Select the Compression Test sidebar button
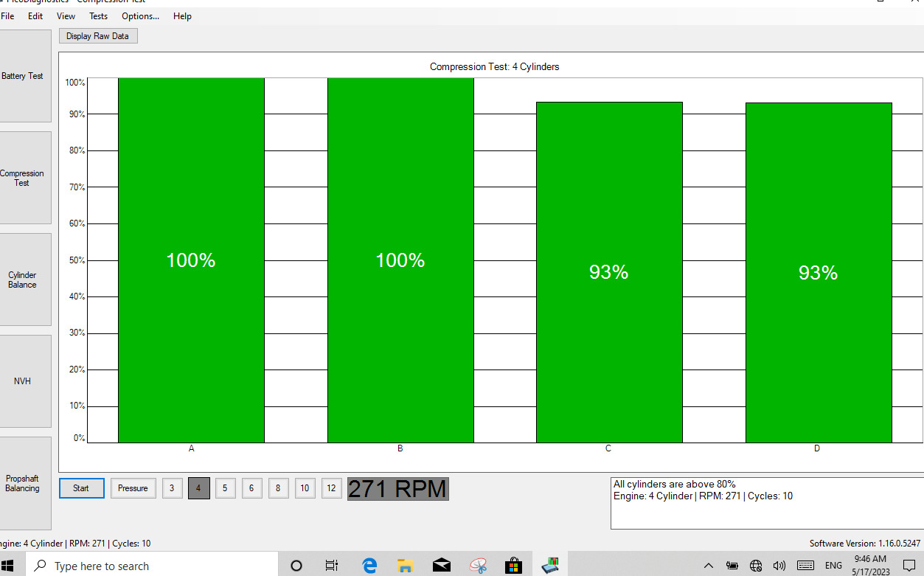 [24, 178]
